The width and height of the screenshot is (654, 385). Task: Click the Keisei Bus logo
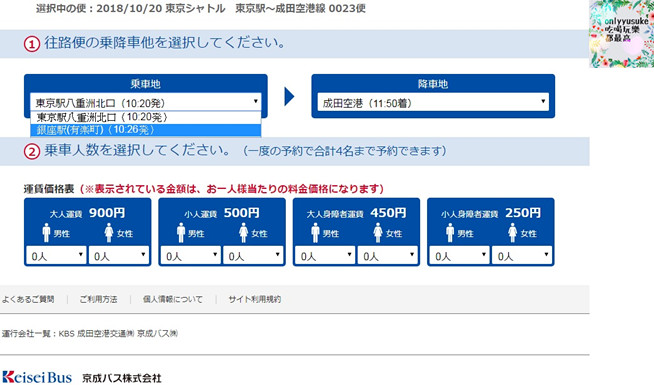37,377
